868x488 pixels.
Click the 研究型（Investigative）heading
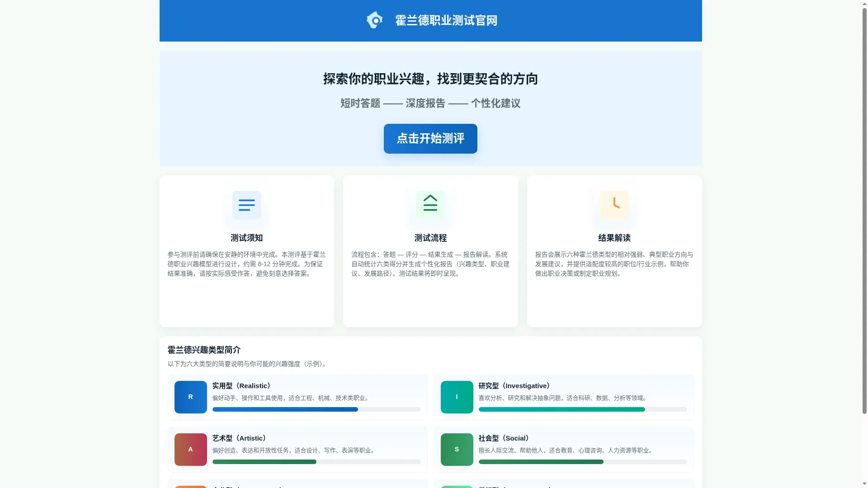pos(516,386)
